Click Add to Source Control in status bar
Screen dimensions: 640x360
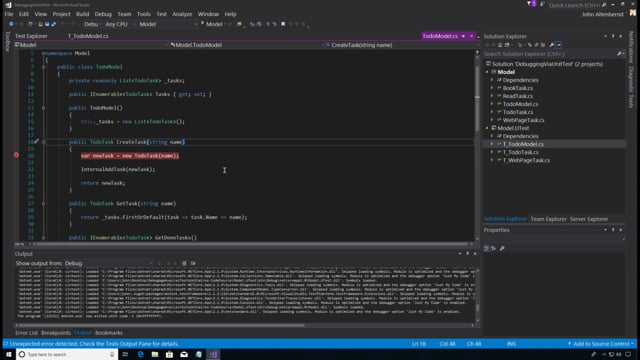(x=600, y=344)
